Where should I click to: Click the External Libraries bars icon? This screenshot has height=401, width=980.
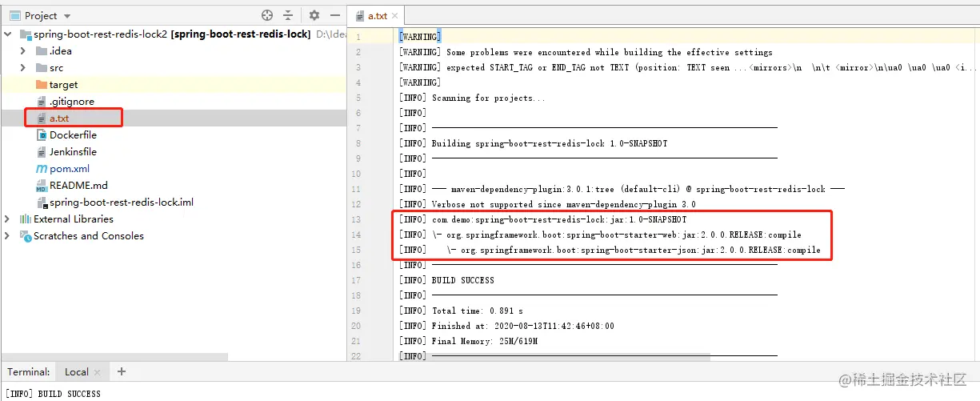(x=25, y=219)
